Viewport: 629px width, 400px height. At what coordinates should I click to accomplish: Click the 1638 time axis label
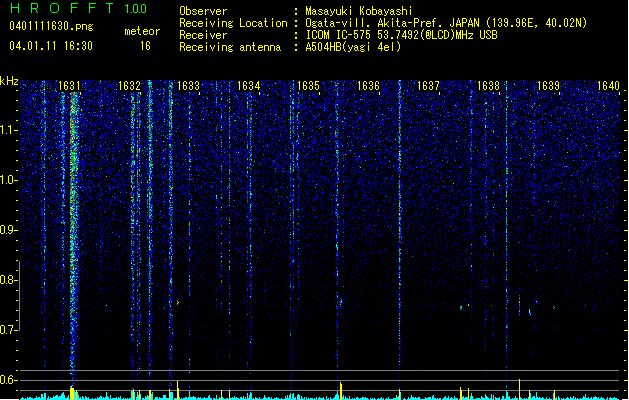(488, 86)
